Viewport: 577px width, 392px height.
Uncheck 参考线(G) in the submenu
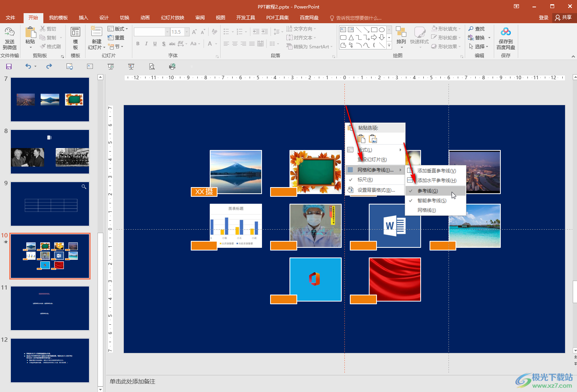tap(428, 191)
